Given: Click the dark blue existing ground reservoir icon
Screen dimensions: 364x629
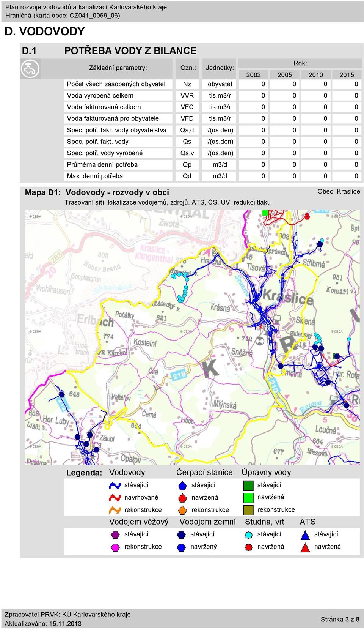Looking at the screenshot, I should point(181,535).
